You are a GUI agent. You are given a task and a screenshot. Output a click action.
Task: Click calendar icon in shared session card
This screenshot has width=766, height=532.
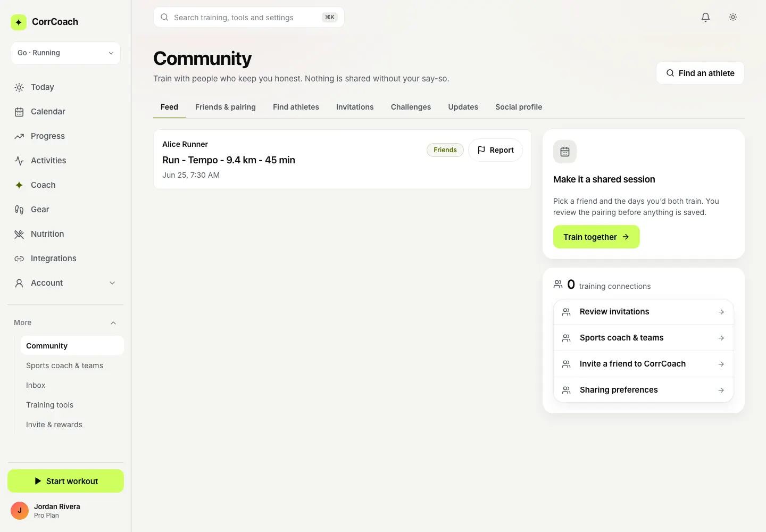pyautogui.click(x=565, y=152)
